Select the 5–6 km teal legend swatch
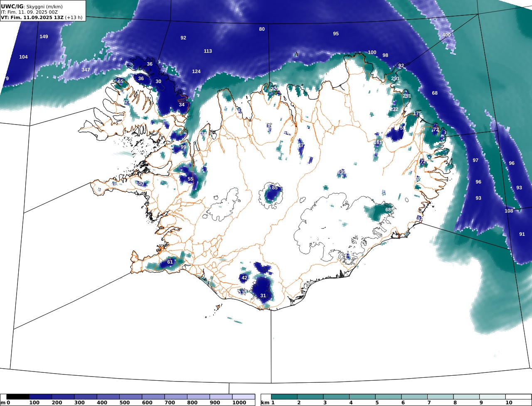The image size is (532, 406). 389,397
